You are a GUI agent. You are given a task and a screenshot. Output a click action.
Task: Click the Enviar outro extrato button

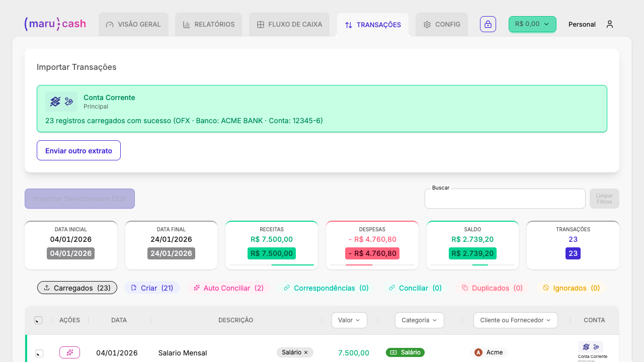tap(78, 150)
